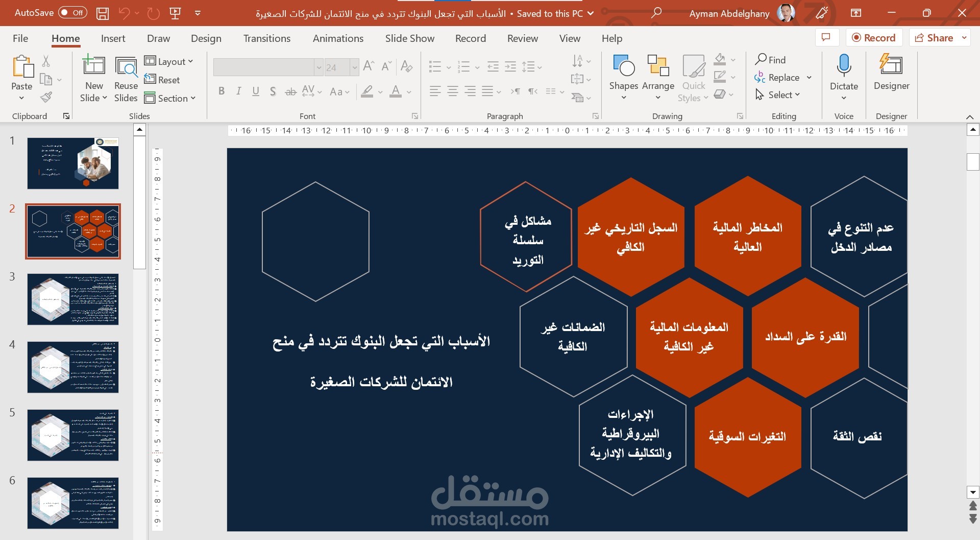Clear all formatting
This screenshot has height=540, width=980.
click(x=406, y=66)
